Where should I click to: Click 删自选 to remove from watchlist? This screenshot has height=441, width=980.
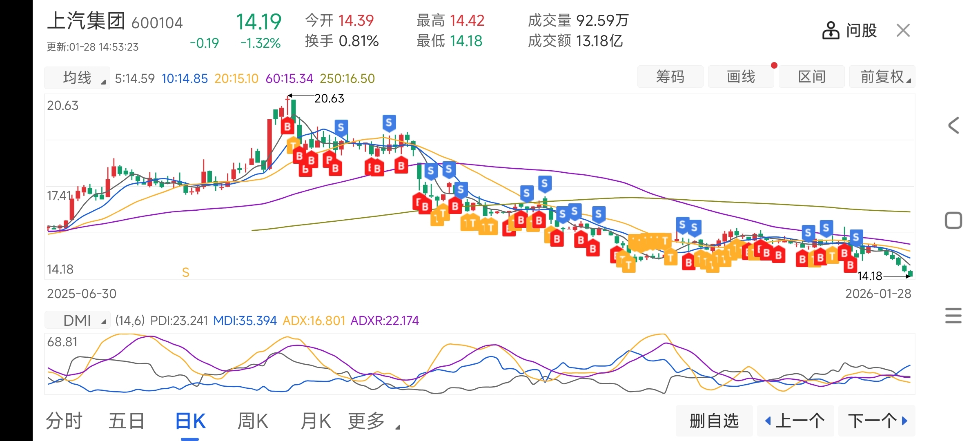[714, 421]
